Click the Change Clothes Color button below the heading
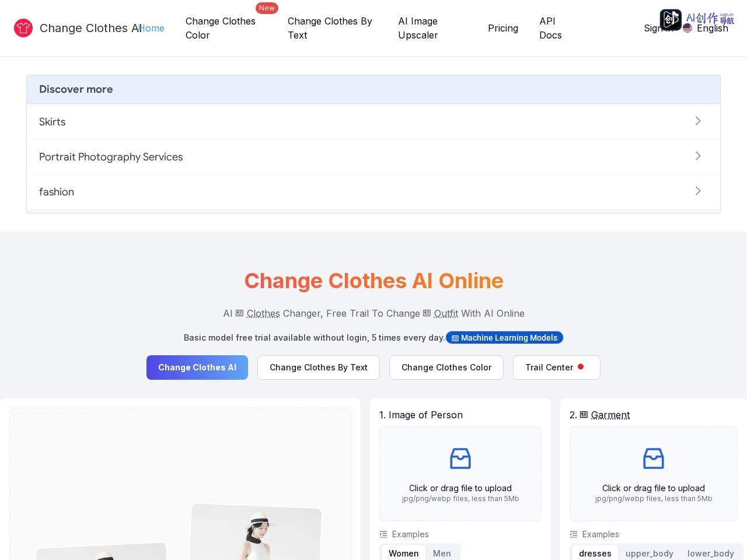The height and width of the screenshot is (560, 747). [446, 367]
